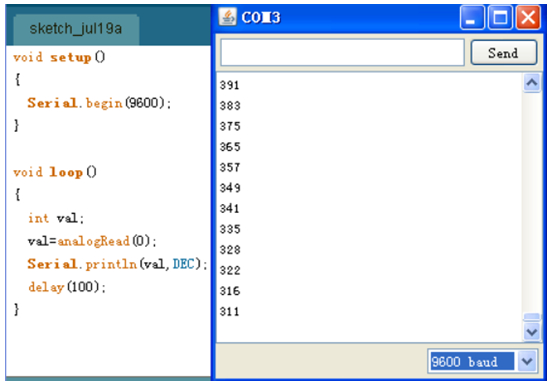
Task: Click the 'delay(100);' code line
Action: coord(67,287)
